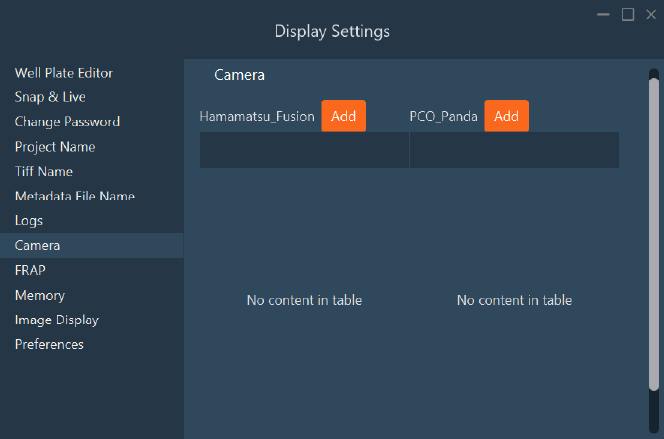Show the Logs section

click(x=29, y=220)
